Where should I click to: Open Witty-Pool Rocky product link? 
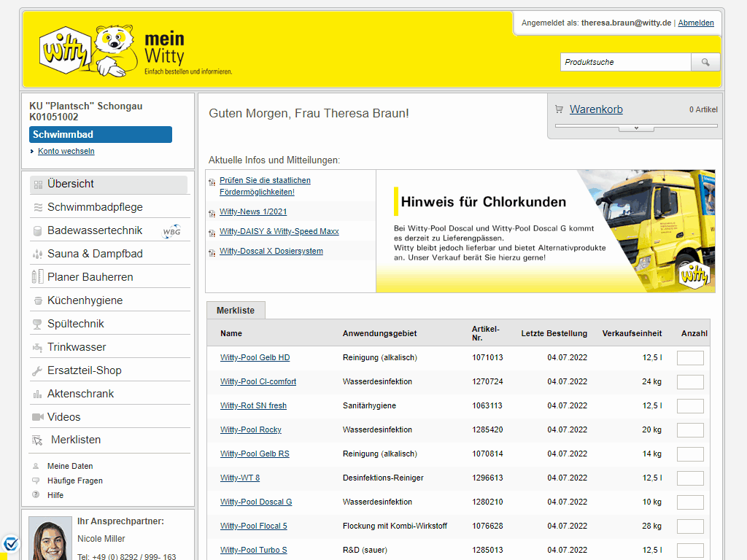coord(251,429)
